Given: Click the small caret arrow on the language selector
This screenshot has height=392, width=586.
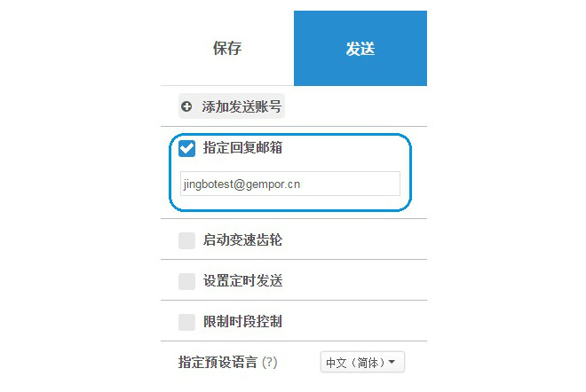Looking at the screenshot, I should click(392, 362).
